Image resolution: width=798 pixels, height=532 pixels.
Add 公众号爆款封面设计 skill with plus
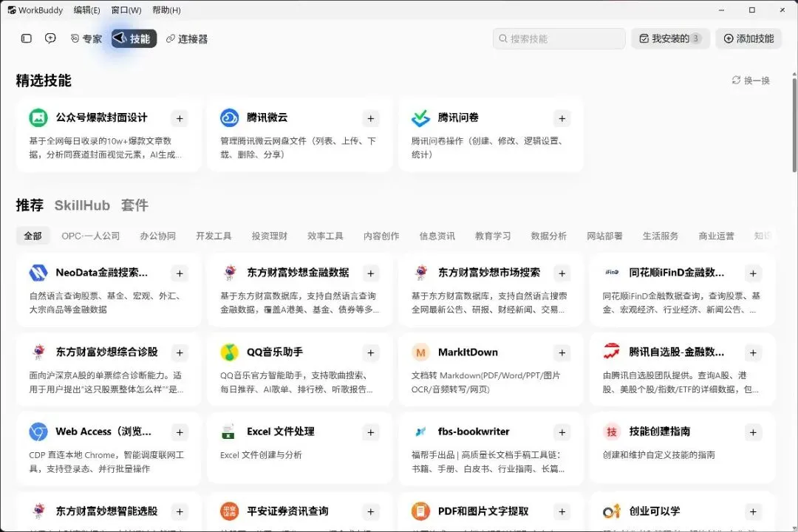(180, 119)
